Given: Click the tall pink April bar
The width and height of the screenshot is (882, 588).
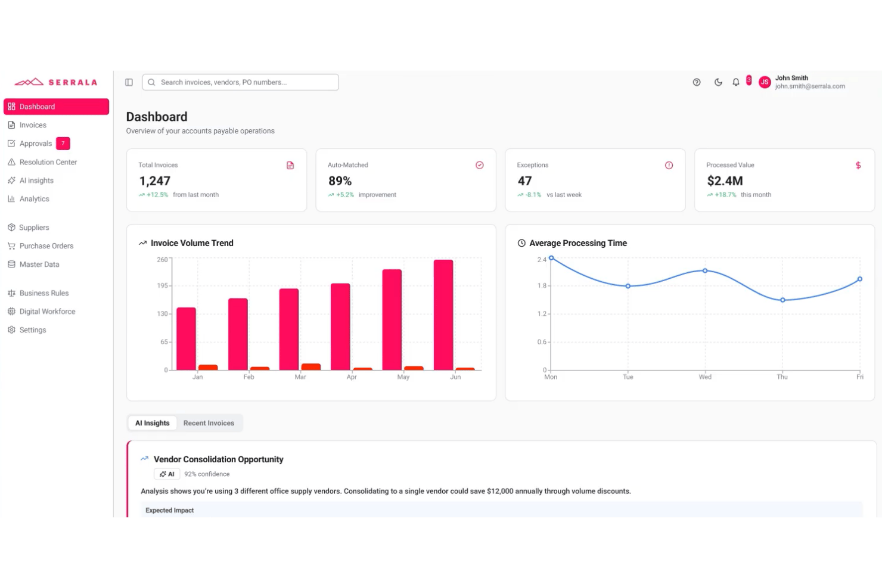Looking at the screenshot, I should click(340, 327).
